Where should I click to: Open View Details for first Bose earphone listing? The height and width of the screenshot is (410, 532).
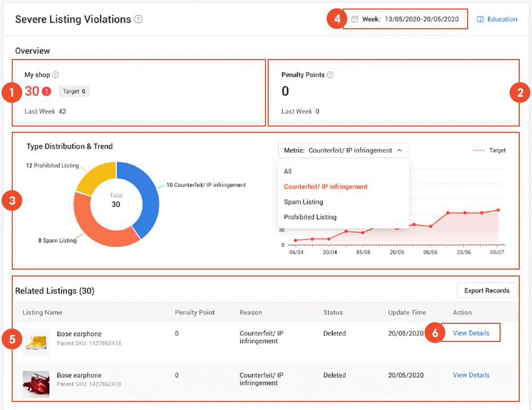[x=471, y=333]
